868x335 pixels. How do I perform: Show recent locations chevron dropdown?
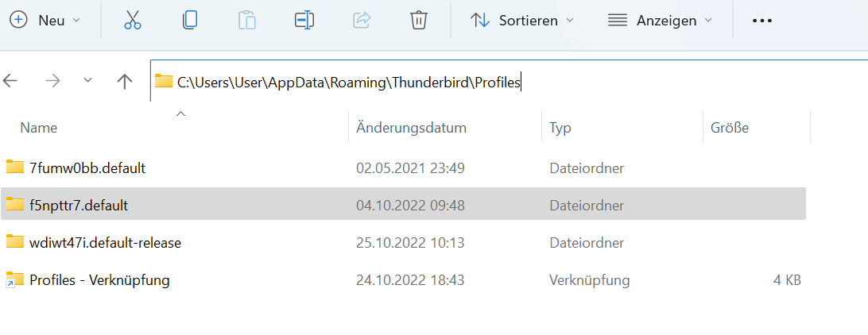tap(88, 81)
